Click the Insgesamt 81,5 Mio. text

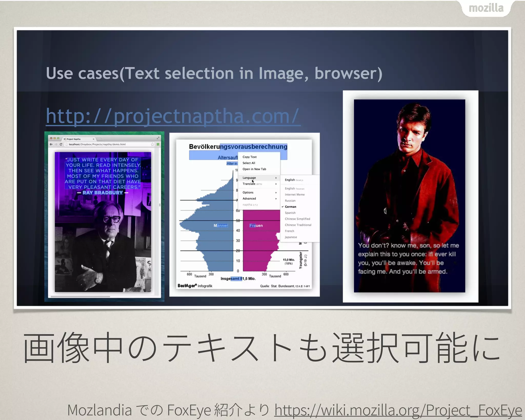click(238, 279)
